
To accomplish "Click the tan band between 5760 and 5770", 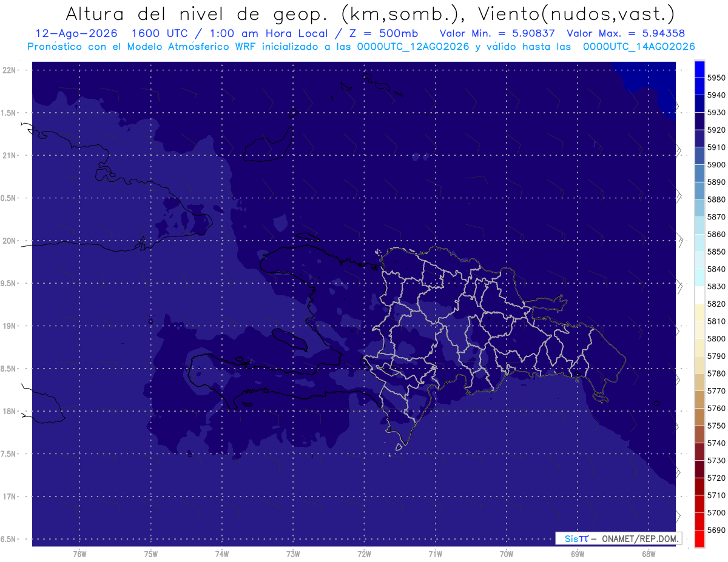I will (x=699, y=400).
